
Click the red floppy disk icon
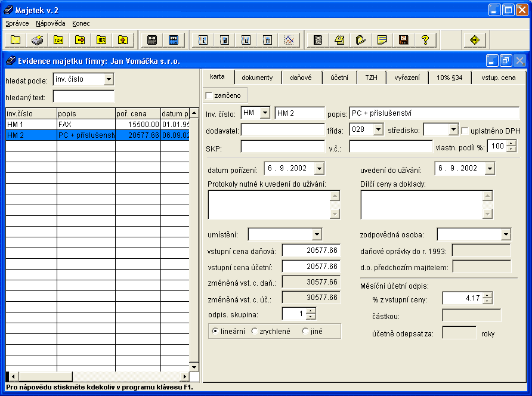[x=404, y=40]
